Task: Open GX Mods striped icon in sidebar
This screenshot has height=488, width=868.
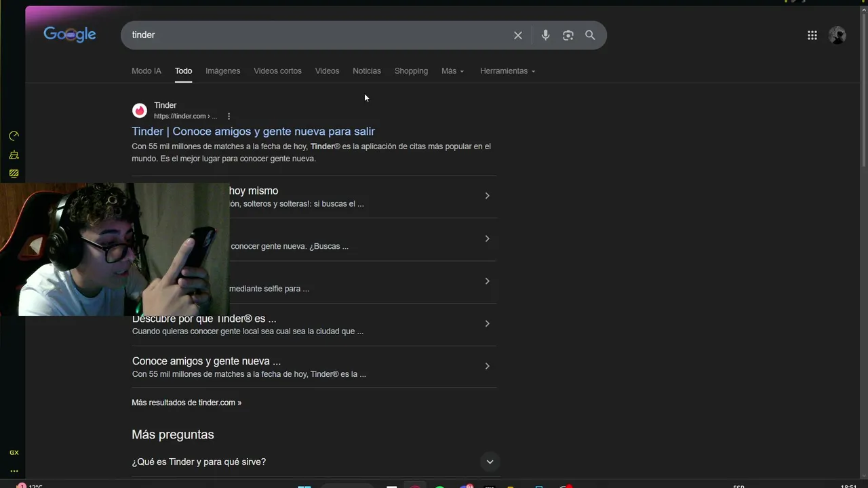Action: pos(14,174)
